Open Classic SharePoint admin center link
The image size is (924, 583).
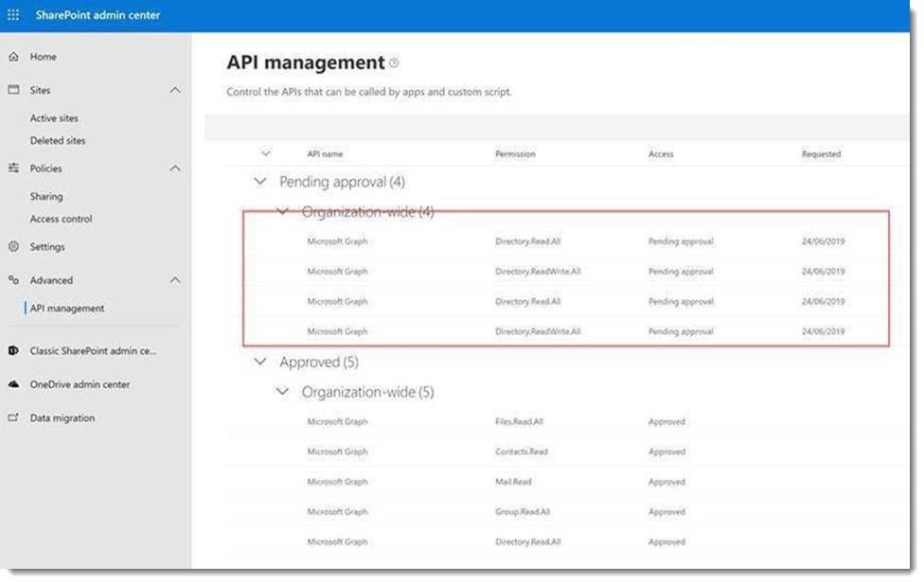tap(93, 350)
